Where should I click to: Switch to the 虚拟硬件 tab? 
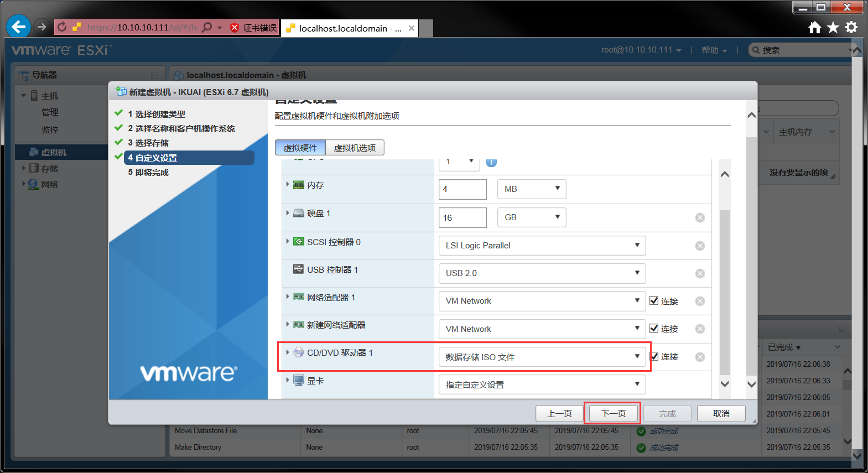point(300,148)
